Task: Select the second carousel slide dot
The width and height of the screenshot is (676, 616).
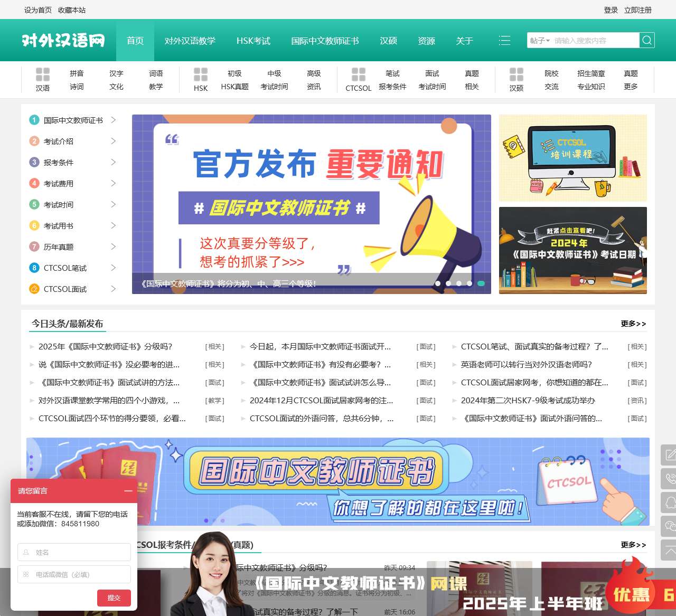Action: coord(448,283)
